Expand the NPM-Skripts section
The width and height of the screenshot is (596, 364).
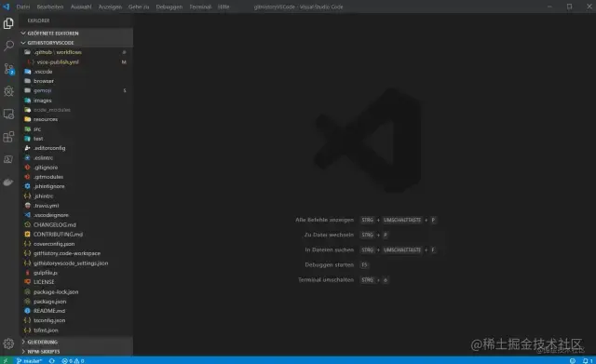(76, 352)
